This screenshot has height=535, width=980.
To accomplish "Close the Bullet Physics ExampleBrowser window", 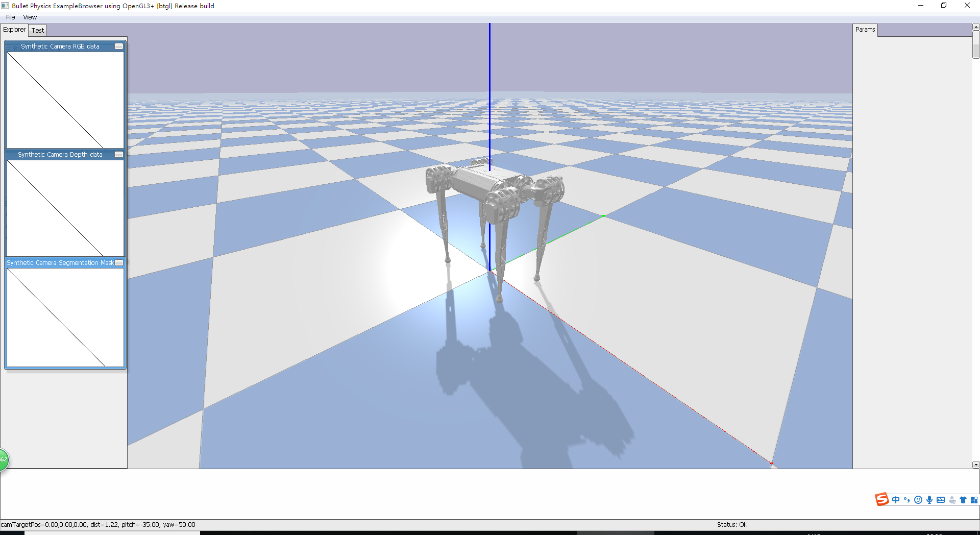I will click(x=967, y=6).
